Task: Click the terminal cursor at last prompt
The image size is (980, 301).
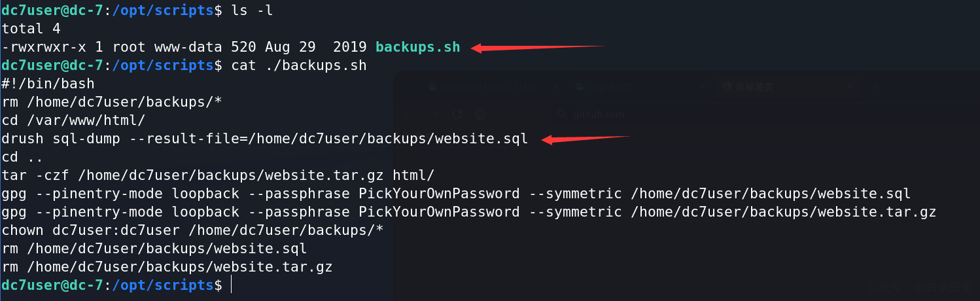Action: [230, 285]
